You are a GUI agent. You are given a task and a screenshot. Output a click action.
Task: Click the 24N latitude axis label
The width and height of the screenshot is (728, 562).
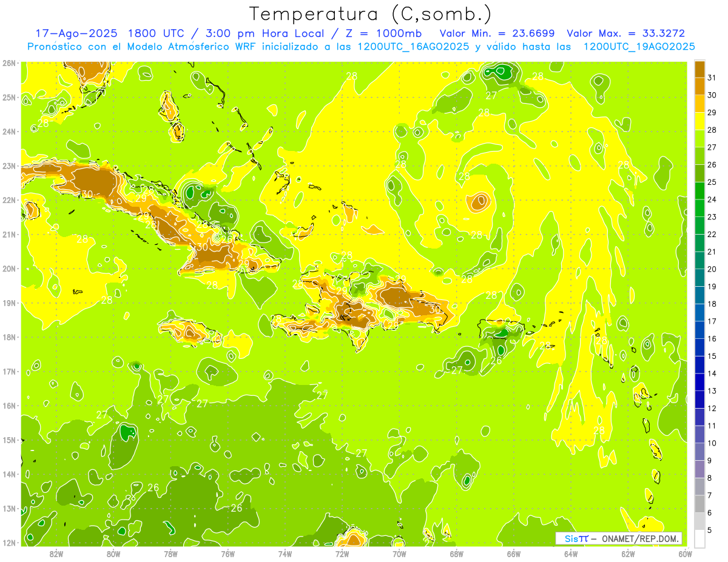9,132
